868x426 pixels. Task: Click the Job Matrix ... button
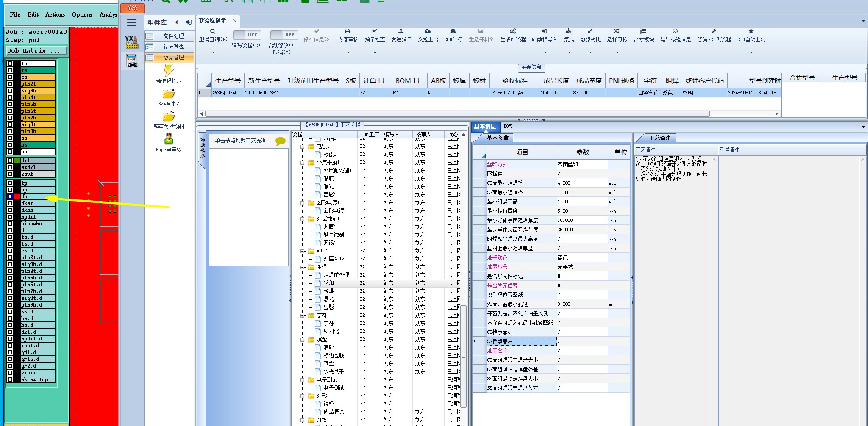point(36,50)
